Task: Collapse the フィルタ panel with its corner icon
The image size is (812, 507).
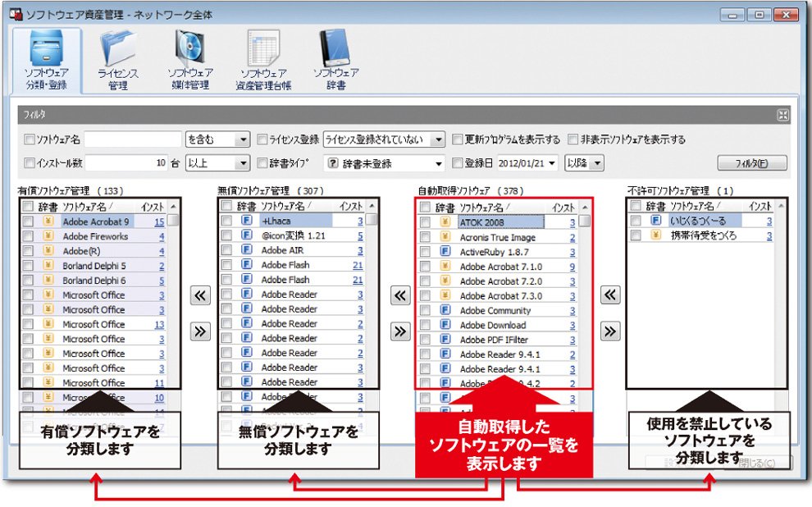Action: coord(783,115)
